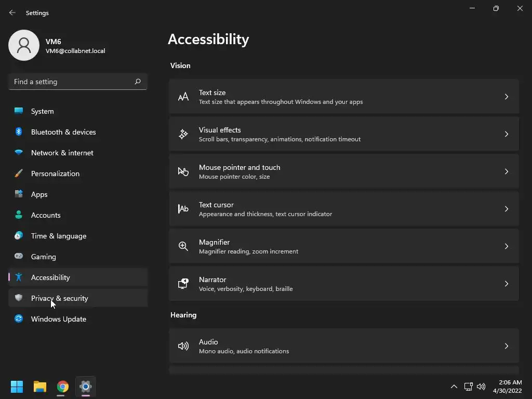Expand the Narrator row chevron
532x399 pixels.
pos(507,284)
